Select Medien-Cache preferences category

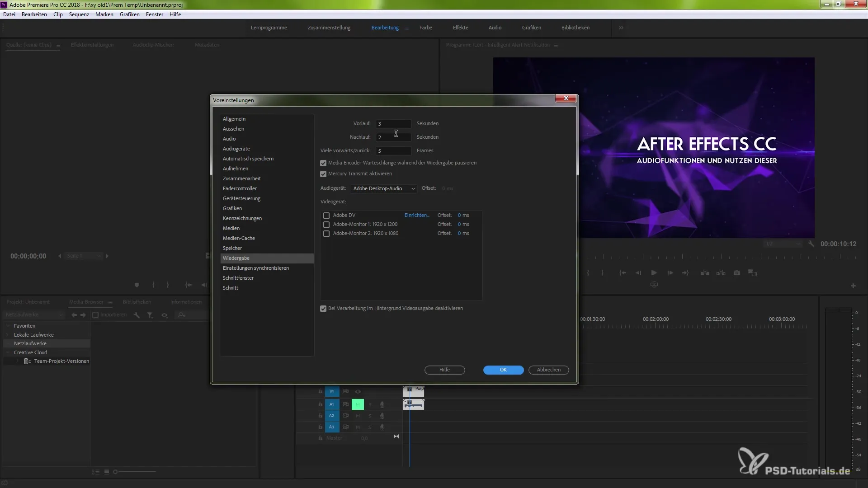pos(239,238)
